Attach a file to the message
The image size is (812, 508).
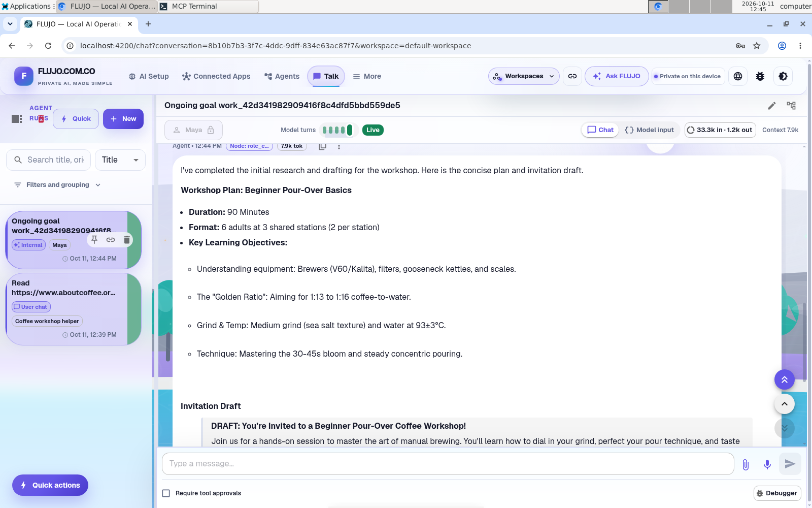click(x=746, y=464)
